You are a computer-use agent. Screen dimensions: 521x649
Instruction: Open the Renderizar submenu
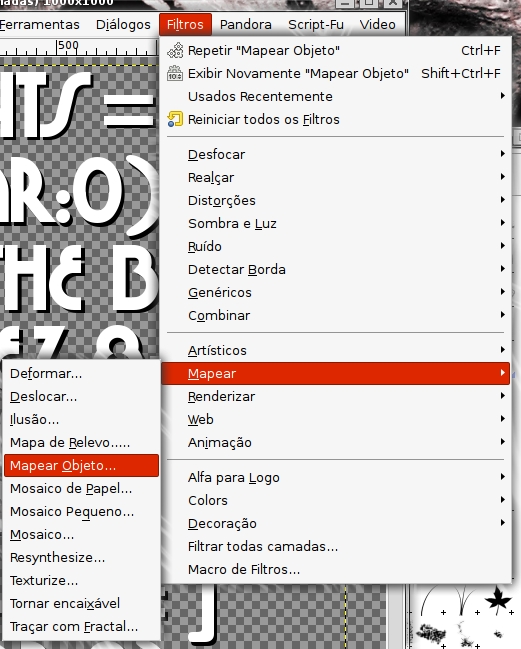335,397
